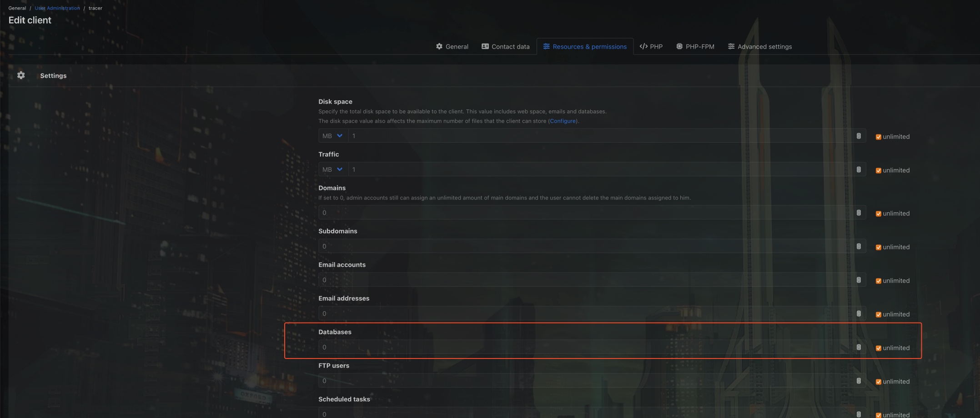This screenshot has width=980, height=418.
Task: Click the gear icon on the General tab
Action: coord(439,46)
